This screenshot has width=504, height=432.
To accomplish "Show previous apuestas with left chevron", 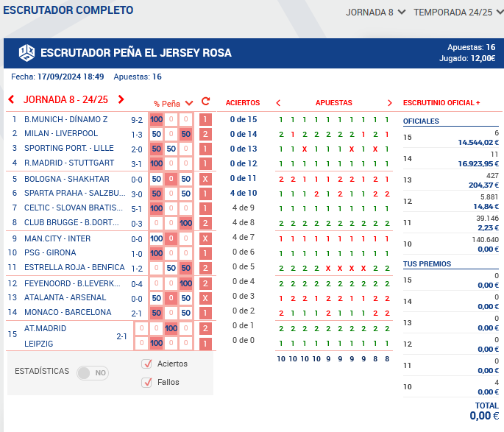I will pos(278,103).
